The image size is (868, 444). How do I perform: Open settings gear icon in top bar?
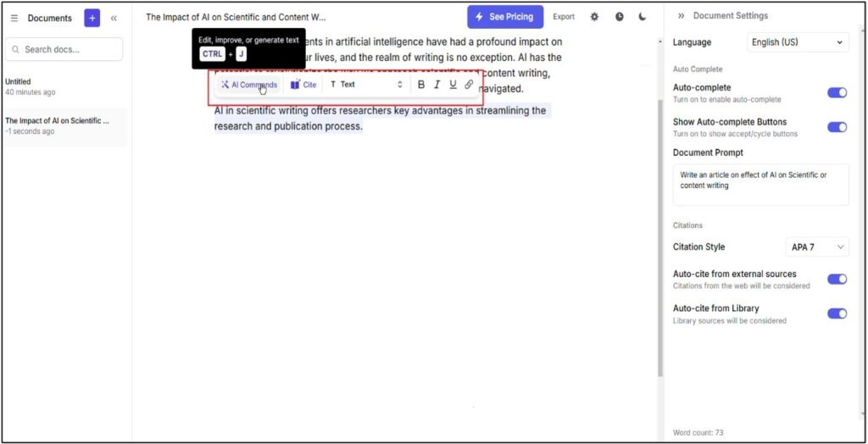594,17
